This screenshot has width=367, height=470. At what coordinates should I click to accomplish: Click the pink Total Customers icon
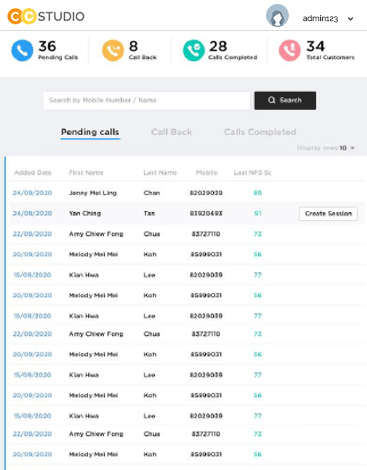(x=290, y=50)
